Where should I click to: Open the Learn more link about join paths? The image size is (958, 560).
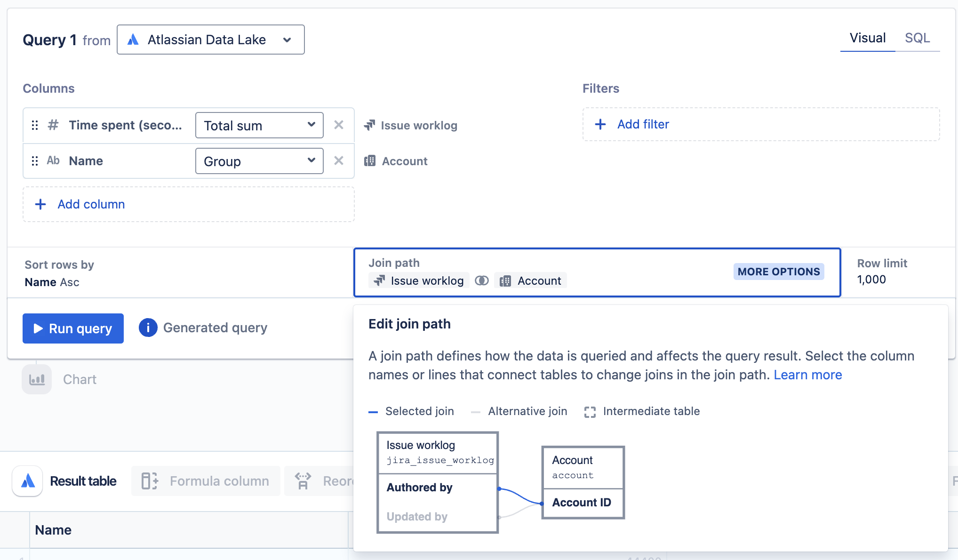(808, 375)
